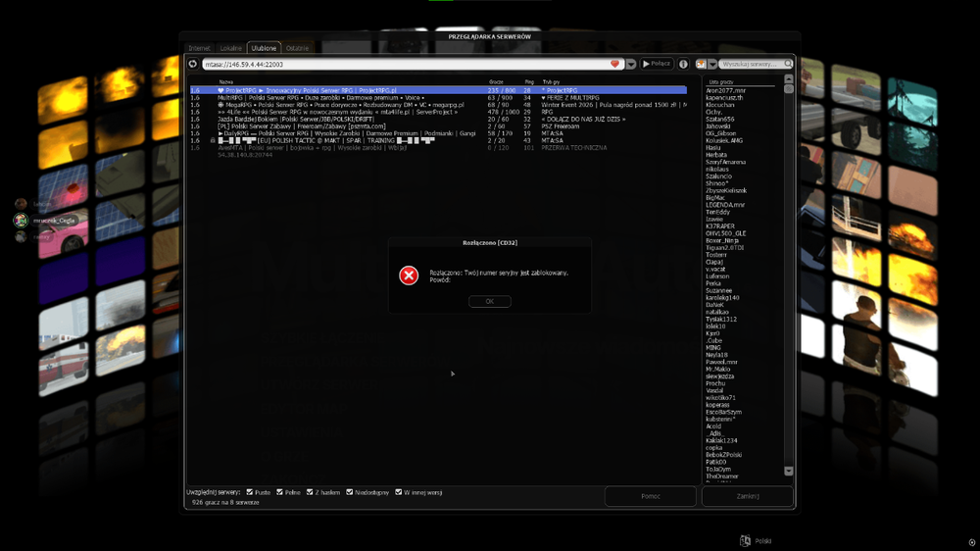Image resolution: width=980 pixels, height=551 pixels.
Task: Click the player list scroll-down arrow
Action: [788, 471]
